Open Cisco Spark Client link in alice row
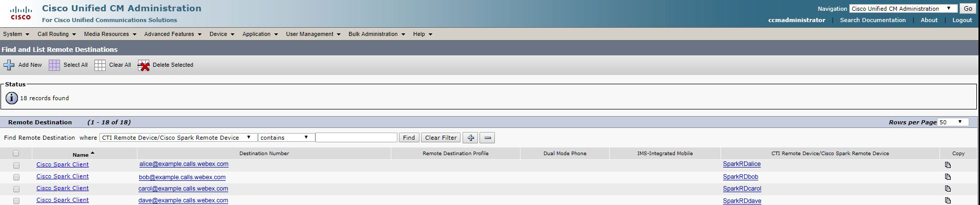 coord(63,164)
